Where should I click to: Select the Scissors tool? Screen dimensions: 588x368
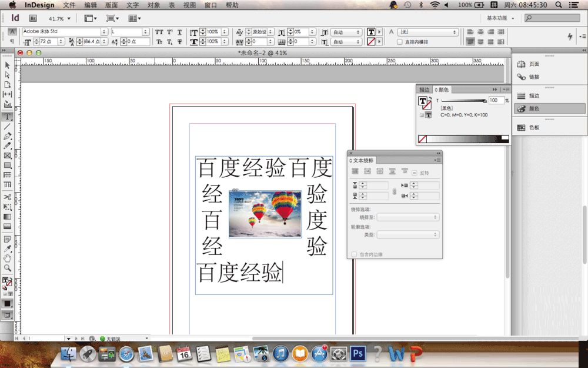pos(7,197)
